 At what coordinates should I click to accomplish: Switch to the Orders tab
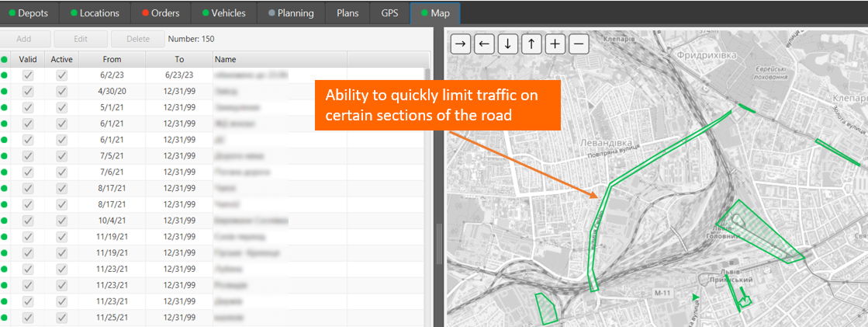[159, 13]
